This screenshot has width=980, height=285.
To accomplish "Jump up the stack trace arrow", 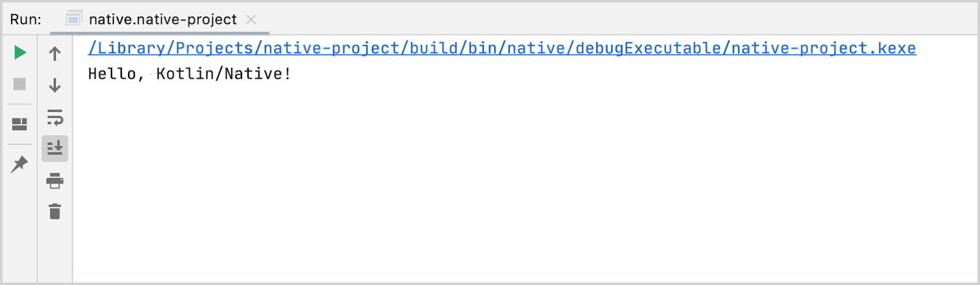I will tap(55, 54).
